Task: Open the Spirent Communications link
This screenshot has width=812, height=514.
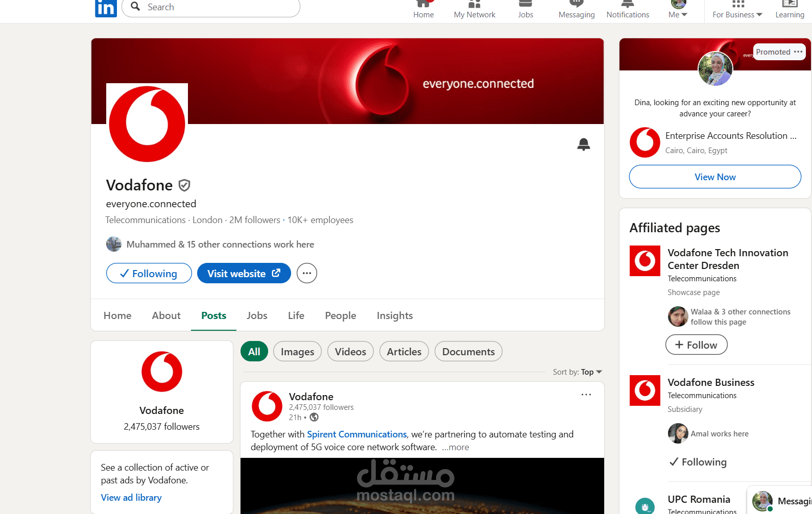Action: coord(357,434)
